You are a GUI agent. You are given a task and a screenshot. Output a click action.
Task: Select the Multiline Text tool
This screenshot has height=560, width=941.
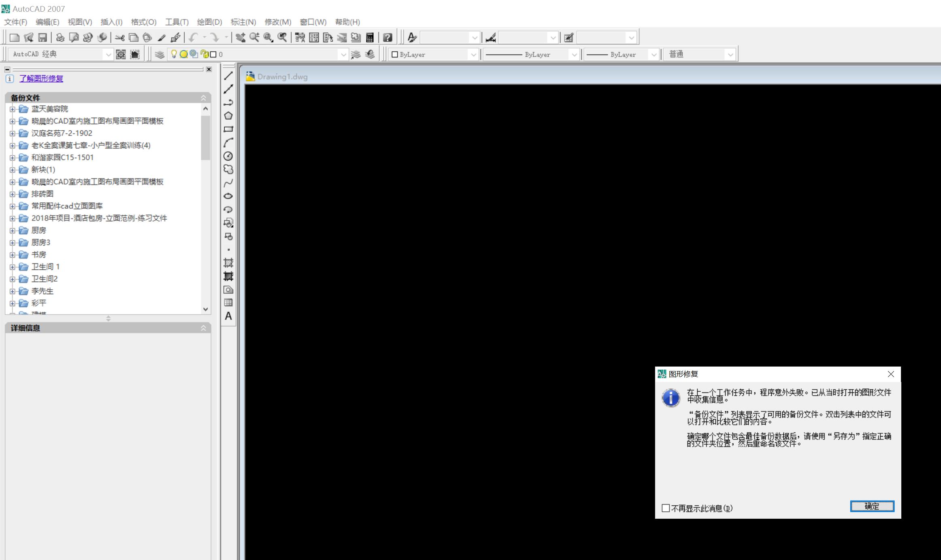coord(228,316)
